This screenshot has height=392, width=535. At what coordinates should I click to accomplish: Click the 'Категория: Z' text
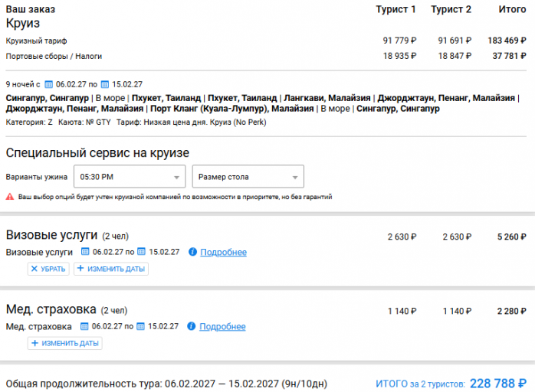point(29,122)
